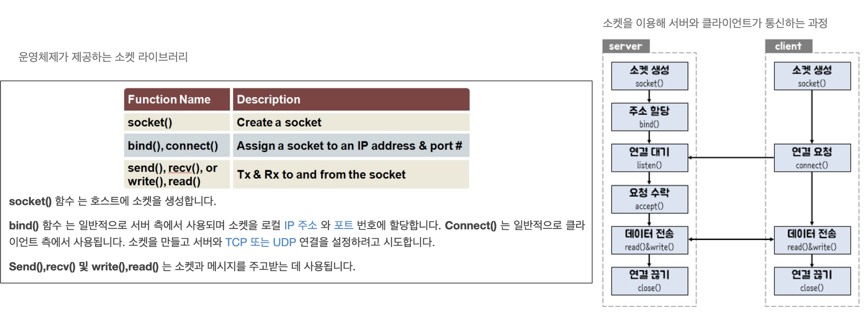The height and width of the screenshot is (316, 868).
Task: Click the 'bind(), connect()' table cell
Action: point(177,145)
